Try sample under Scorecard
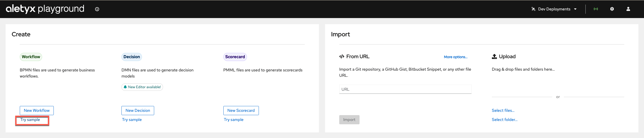 click(x=234, y=120)
